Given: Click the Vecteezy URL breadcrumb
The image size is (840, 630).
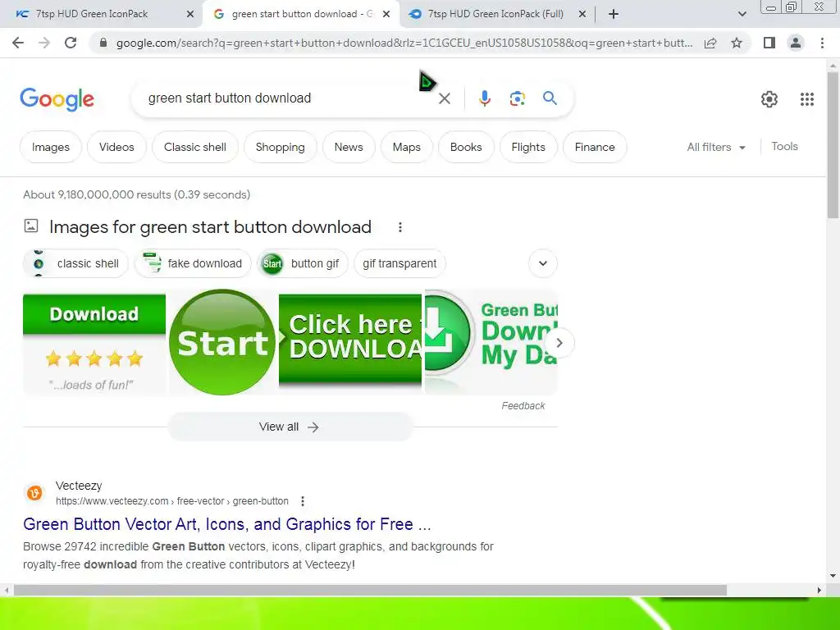Looking at the screenshot, I should pos(172,501).
